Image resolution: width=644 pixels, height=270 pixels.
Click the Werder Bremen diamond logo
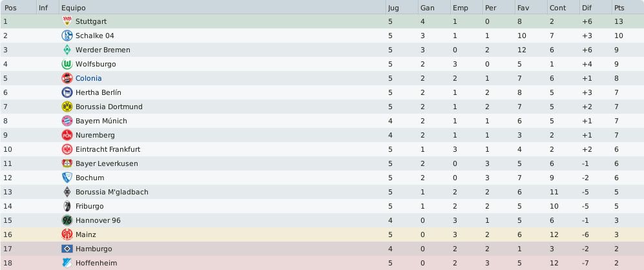pyautogui.click(x=67, y=50)
